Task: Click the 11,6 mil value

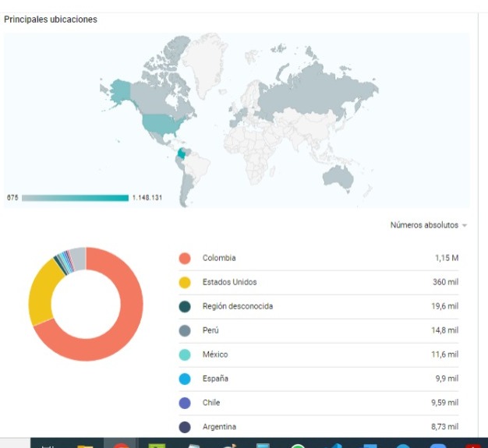Action: click(445, 355)
